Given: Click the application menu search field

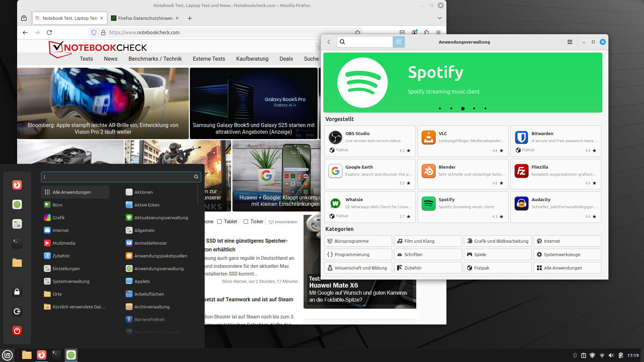Looking at the screenshot, I should (117, 177).
